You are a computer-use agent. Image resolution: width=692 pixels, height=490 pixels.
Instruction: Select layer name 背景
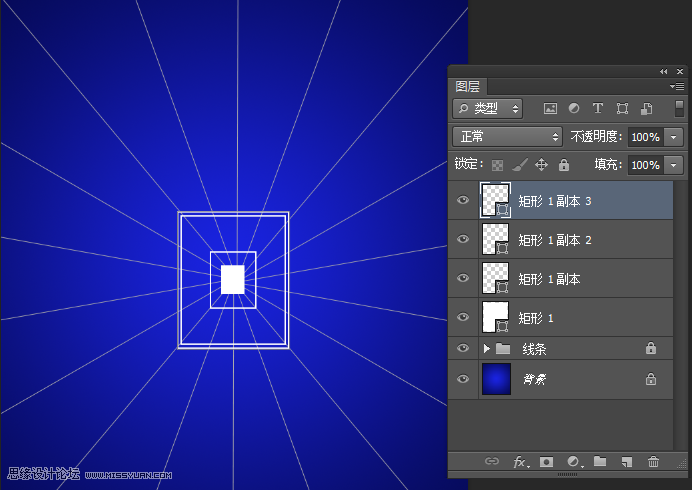535,379
